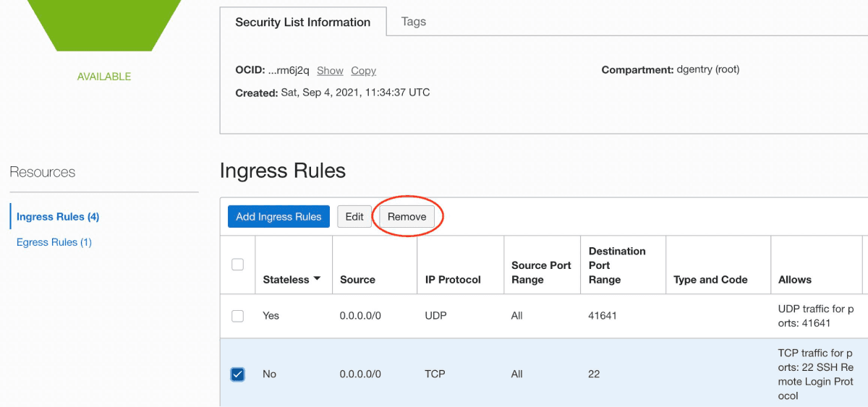Viewport: 868px width, 407px height.
Task: Click the Edit button
Action: click(354, 217)
